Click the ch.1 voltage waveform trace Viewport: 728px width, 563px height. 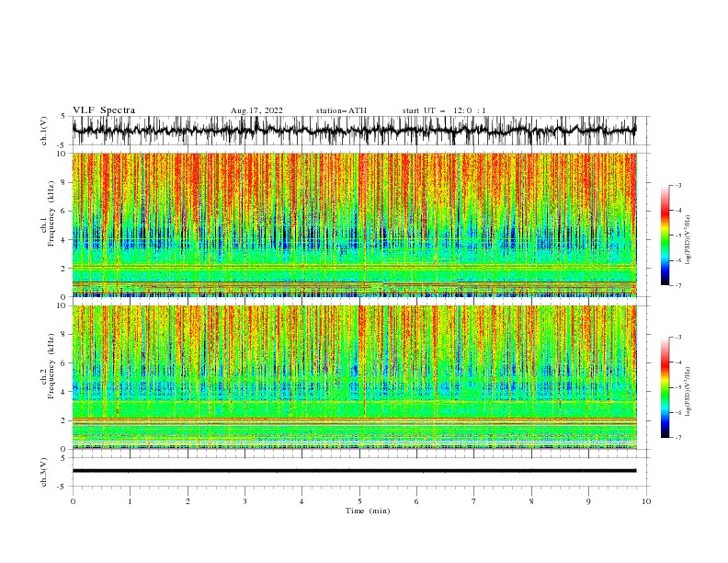(354, 131)
